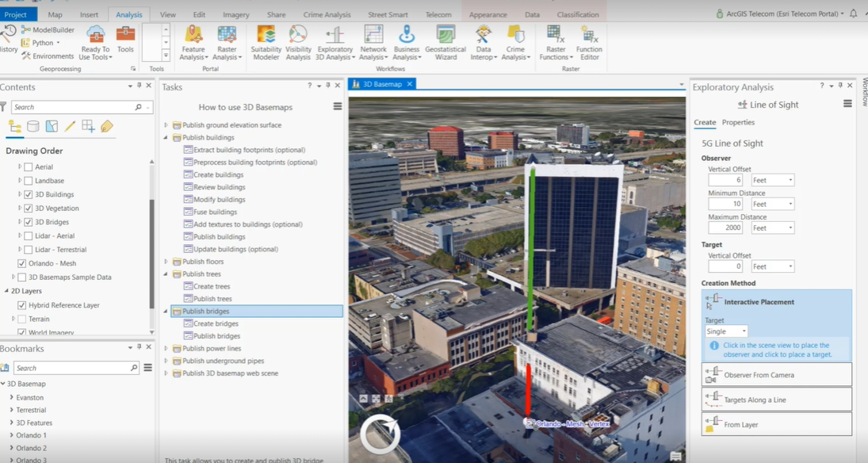
Task: Open the Properties tab in Line of Sight
Action: tap(738, 123)
